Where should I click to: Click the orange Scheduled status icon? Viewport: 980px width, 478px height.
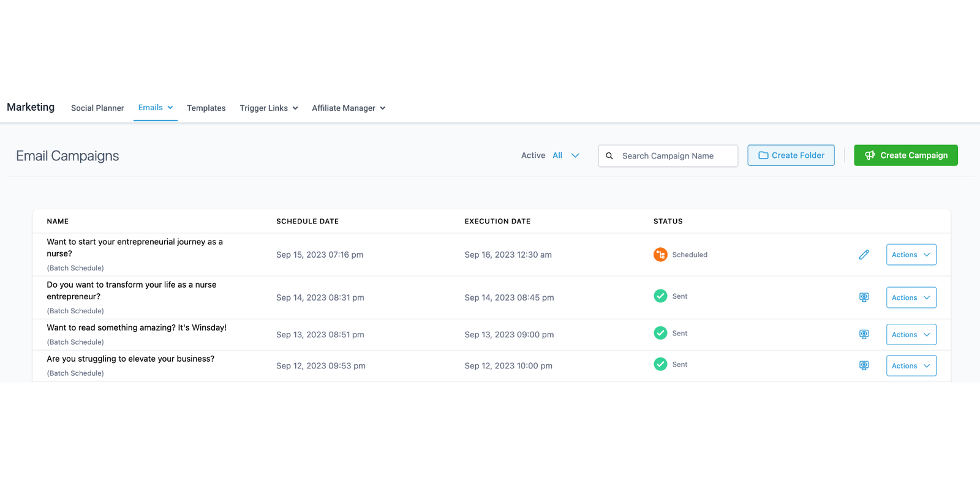click(660, 255)
